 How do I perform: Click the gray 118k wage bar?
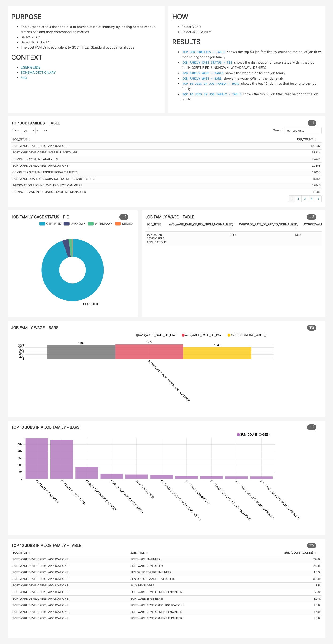click(81, 352)
